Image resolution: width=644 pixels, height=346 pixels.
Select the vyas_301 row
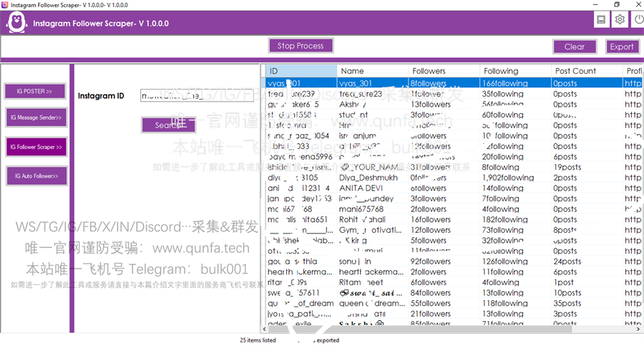(452, 83)
